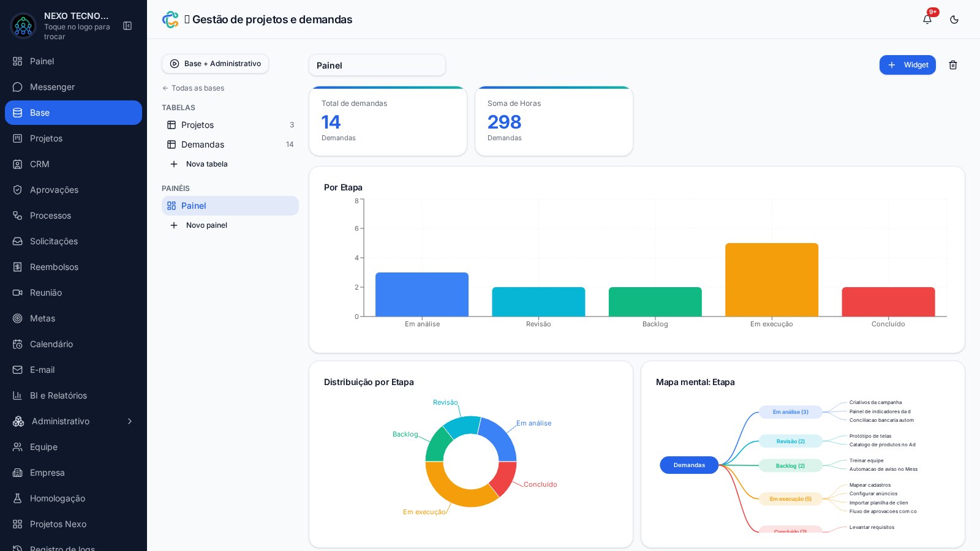Edit the Painel name field

pyautogui.click(x=377, y=66)
